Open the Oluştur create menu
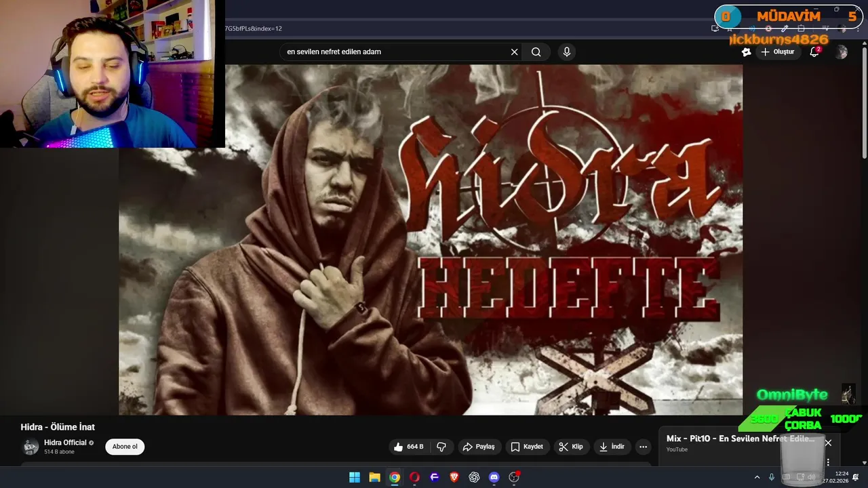 click(778, 52)
